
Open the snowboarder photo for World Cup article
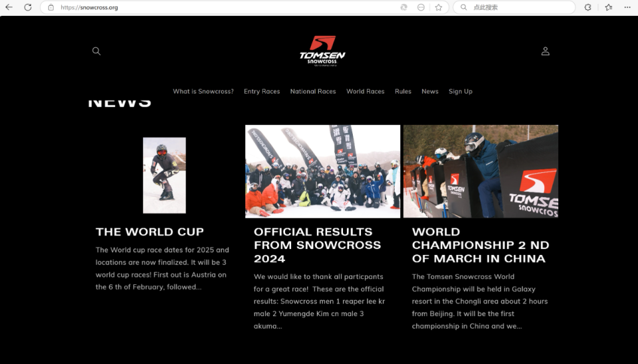[x=164, y=175]
